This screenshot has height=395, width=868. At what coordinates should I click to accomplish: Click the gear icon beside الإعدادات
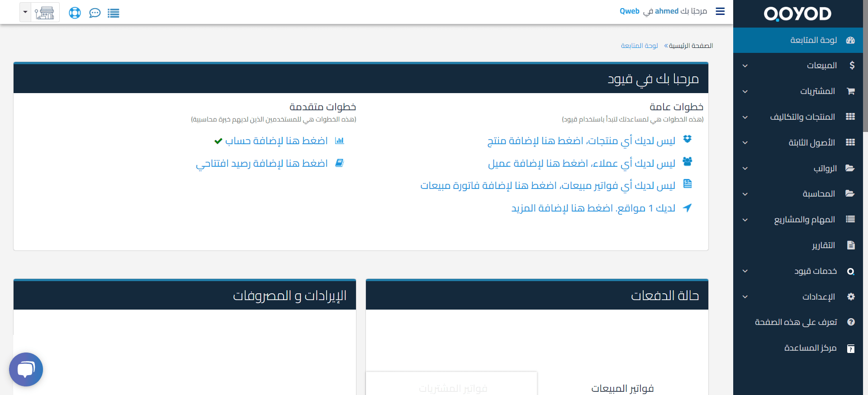(851, 296)
